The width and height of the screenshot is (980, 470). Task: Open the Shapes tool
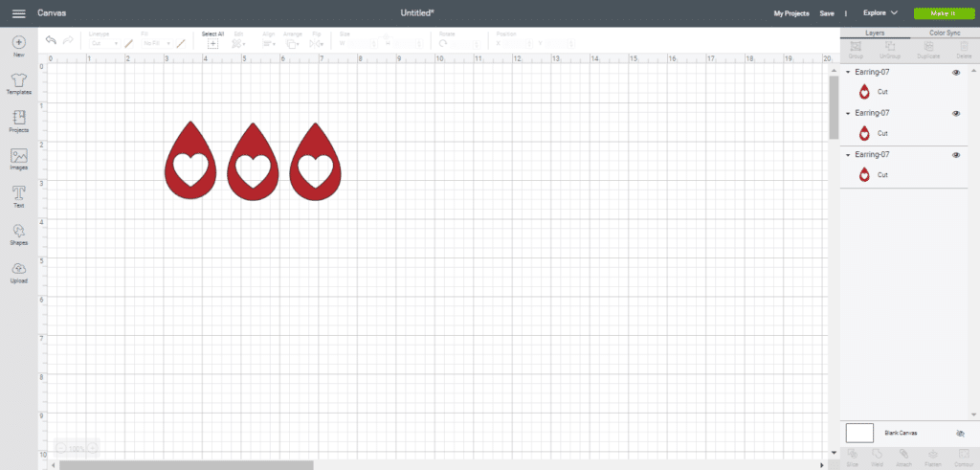(18, 232)
